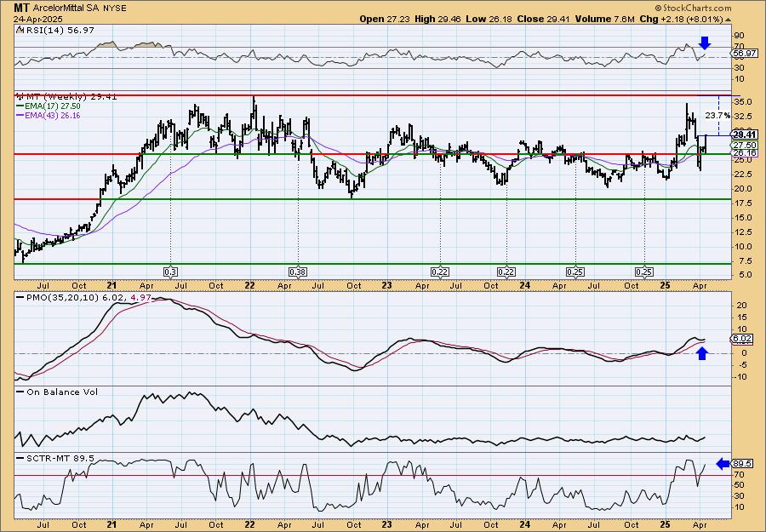Click the NYSE exchange label
Viewport: 766px width, 532px height.
[114, 9]
